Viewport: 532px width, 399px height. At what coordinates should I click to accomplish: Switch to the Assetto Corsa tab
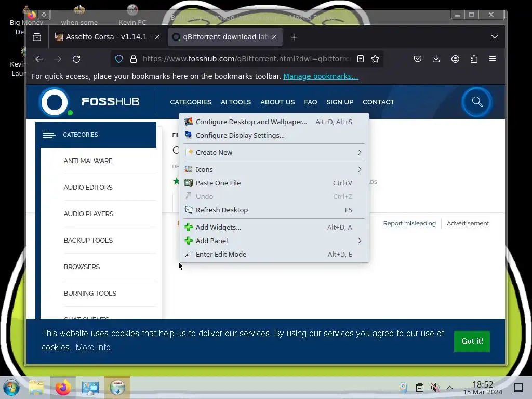(x=107, y=37)
